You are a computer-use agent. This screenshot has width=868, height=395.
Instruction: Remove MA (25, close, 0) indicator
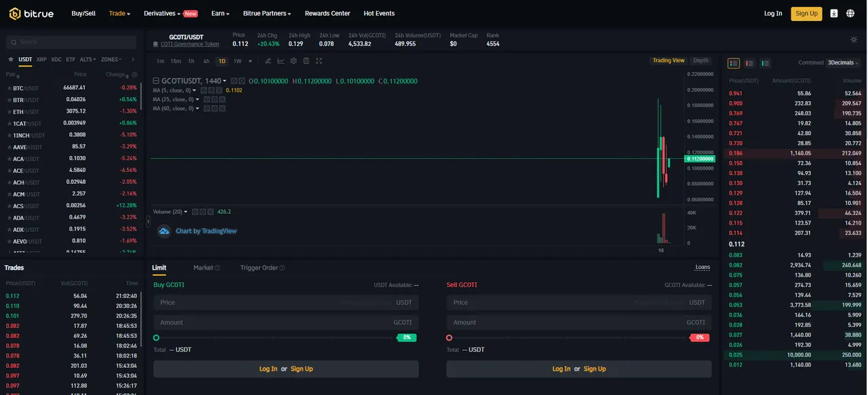pyautogui.click(x=222, y=99)
